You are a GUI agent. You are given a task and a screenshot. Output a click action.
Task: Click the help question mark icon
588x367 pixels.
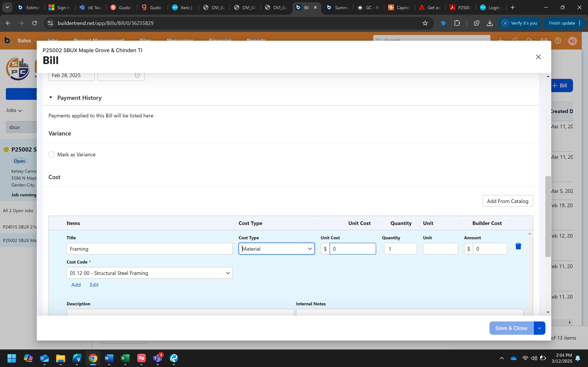tap(558, 41)
